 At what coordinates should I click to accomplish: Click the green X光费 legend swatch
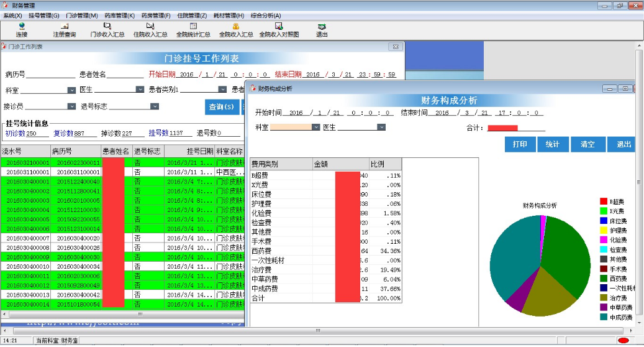click(x=604, y=211)
